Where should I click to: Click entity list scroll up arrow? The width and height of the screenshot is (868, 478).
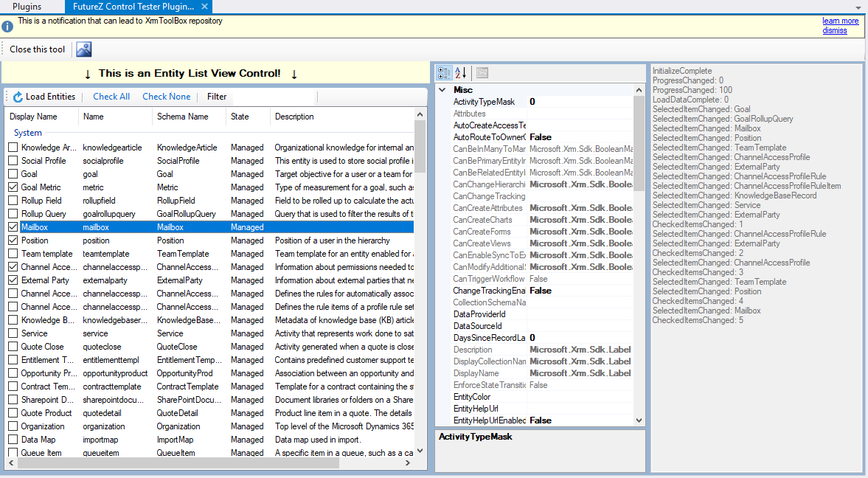point(420,114)
